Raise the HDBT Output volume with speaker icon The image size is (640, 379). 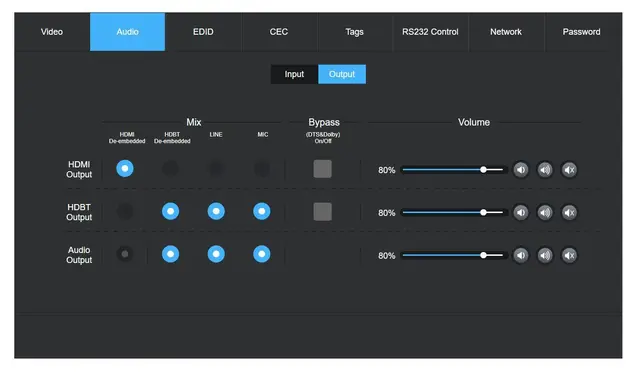(x=545, y=213)
